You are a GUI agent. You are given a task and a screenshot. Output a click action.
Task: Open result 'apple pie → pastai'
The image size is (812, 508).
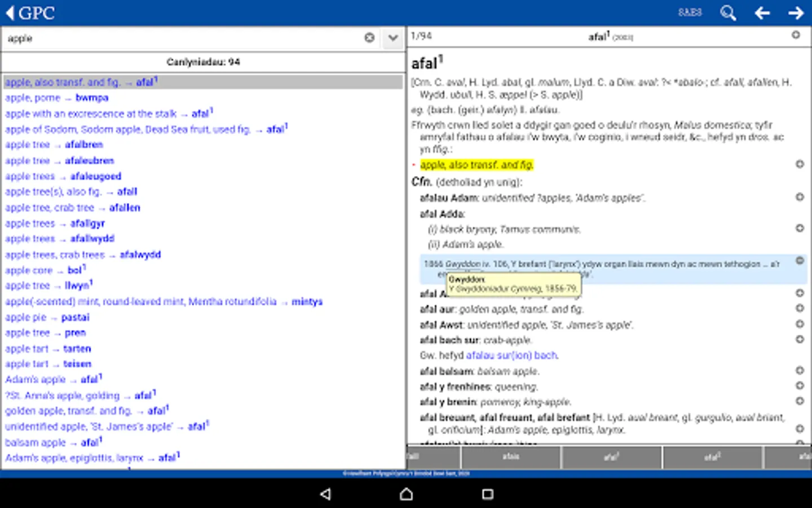pos(47,317)
